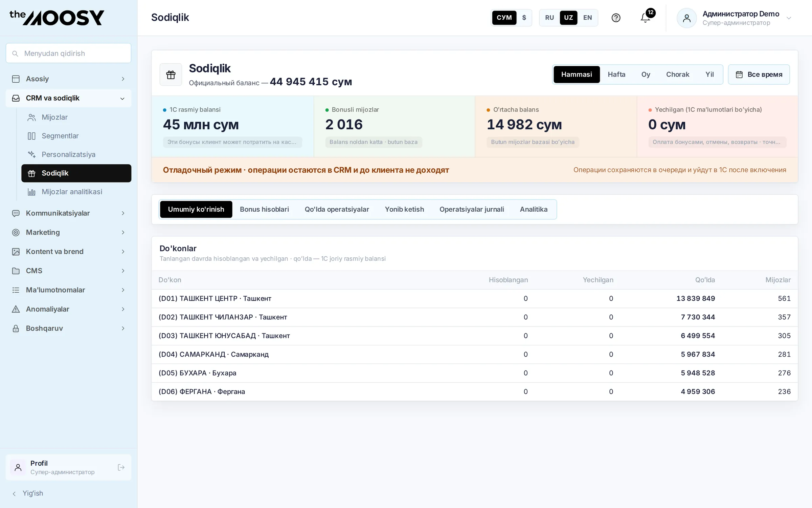Open the Yonib ketish tab

coord(404,209)
